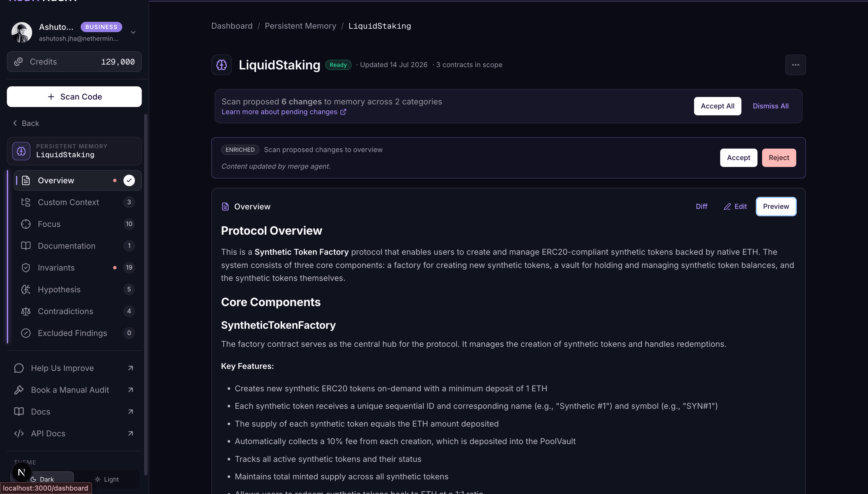The image size is (868, 494).
Task: Click the Protocol Overview heading
Action: pos(272,231)
